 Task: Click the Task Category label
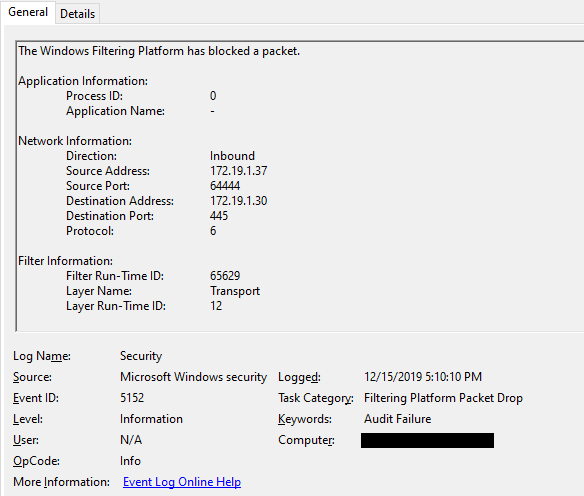click(315, 398)
